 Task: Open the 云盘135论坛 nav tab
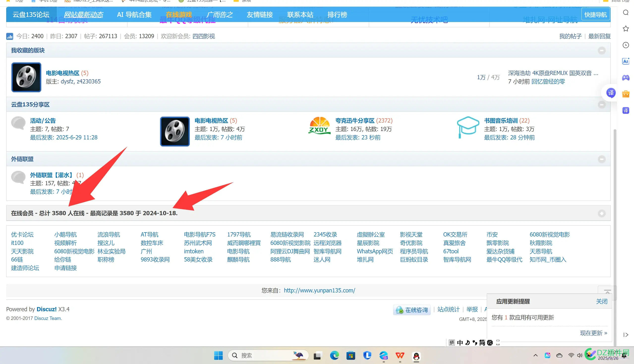[x=31, y=15]
